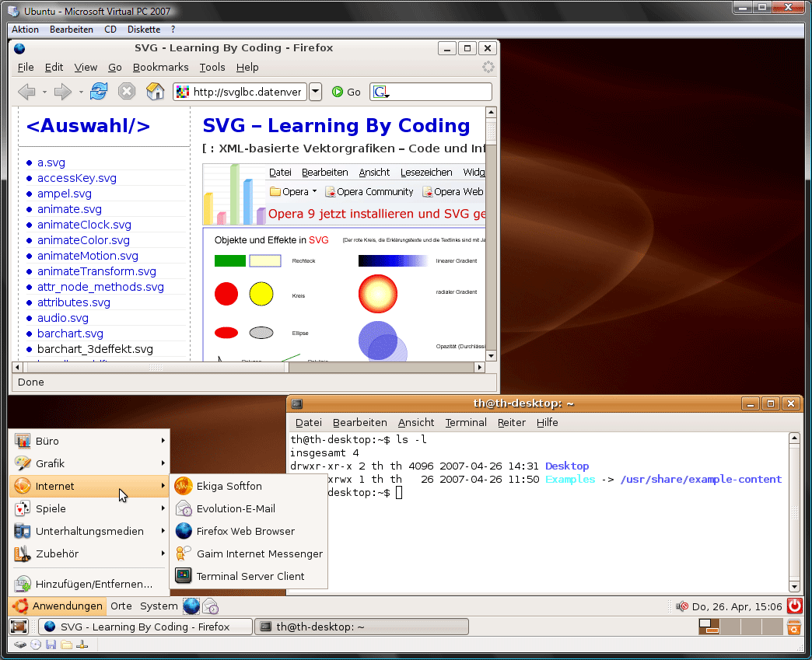
Task: Open the Anwendungen menu on the panel
Action: (x=58, y=606)
